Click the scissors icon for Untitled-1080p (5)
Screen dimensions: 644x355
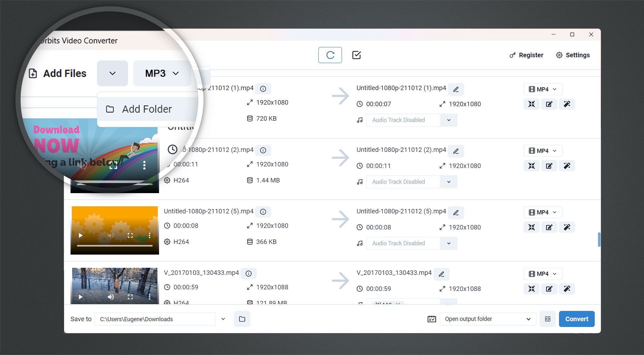tap(532, 227)
